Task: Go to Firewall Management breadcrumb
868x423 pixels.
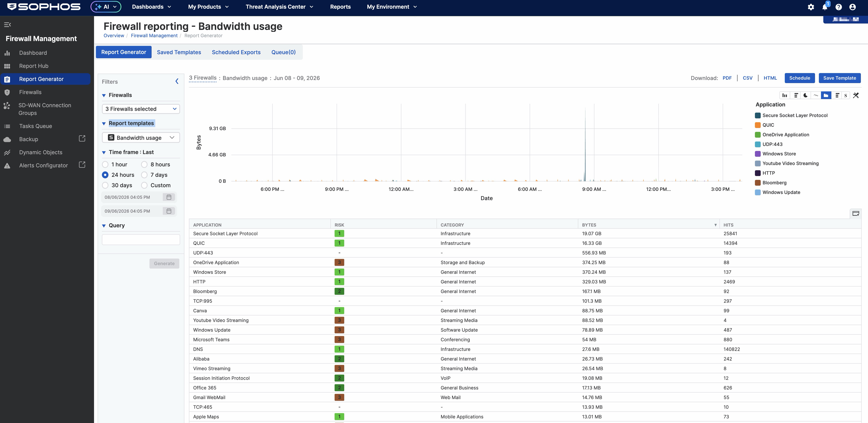Action: [154, 35]
